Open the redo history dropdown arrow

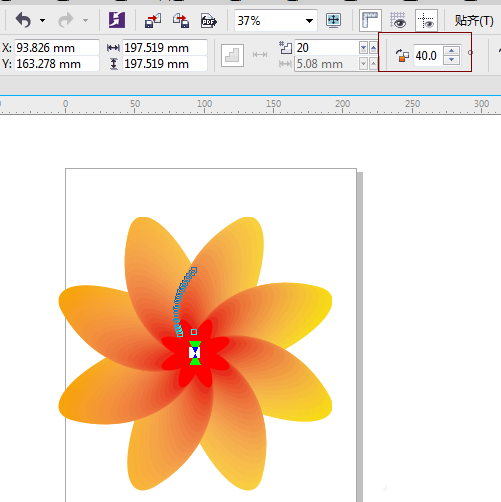(x=85, y=21)
